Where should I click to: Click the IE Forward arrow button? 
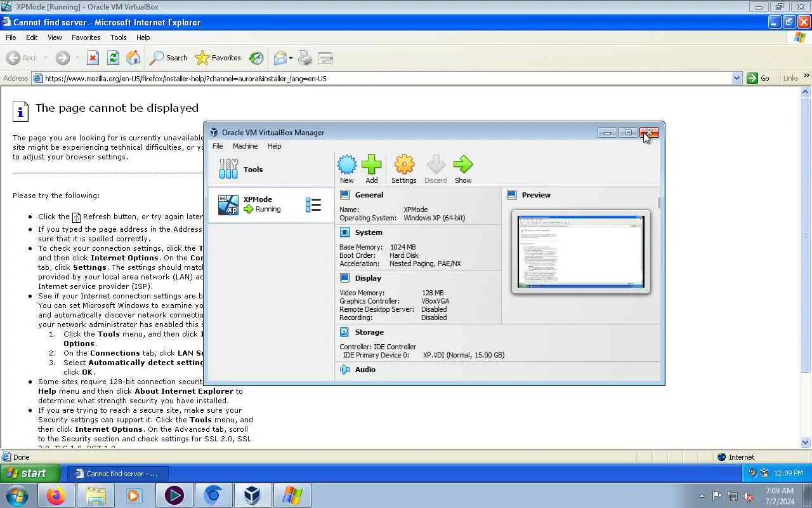pyautogui.click(x=62, y=58)
